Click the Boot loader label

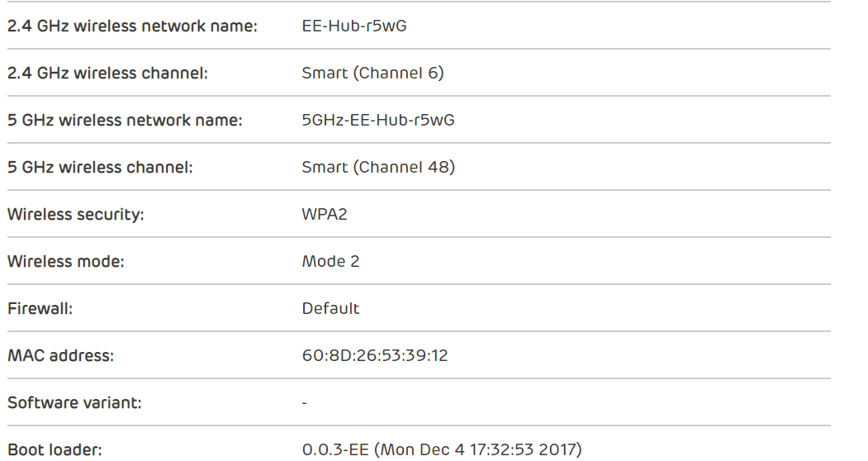pyautogui.click(x=54, y=451)
